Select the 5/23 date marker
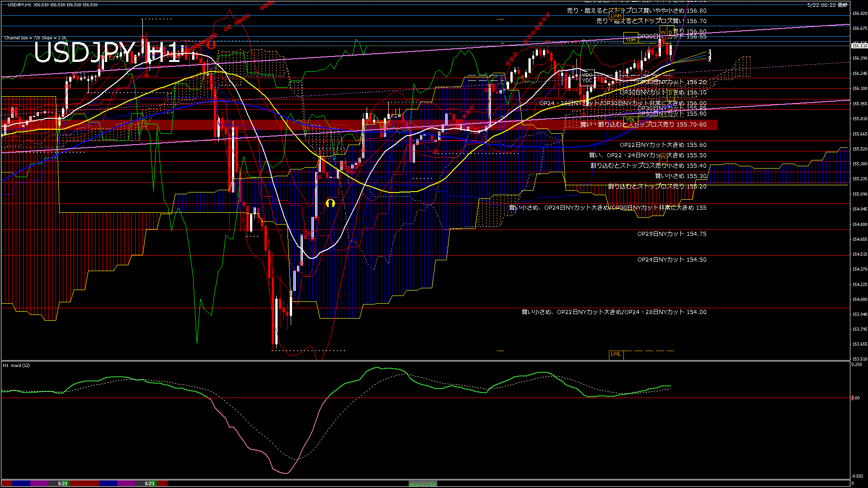The image size is (868, 488). (150, 483)
